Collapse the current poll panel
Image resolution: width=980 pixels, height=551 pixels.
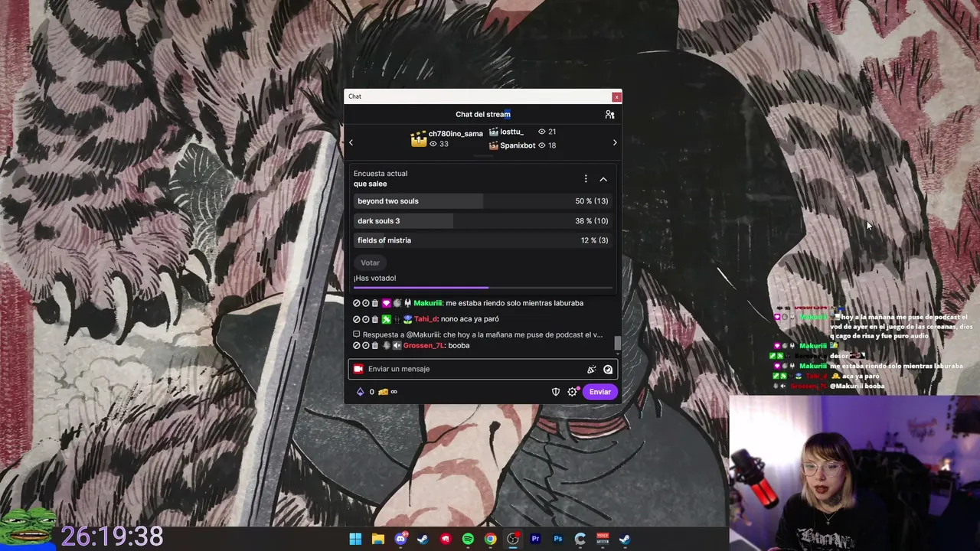coord(603,179)
